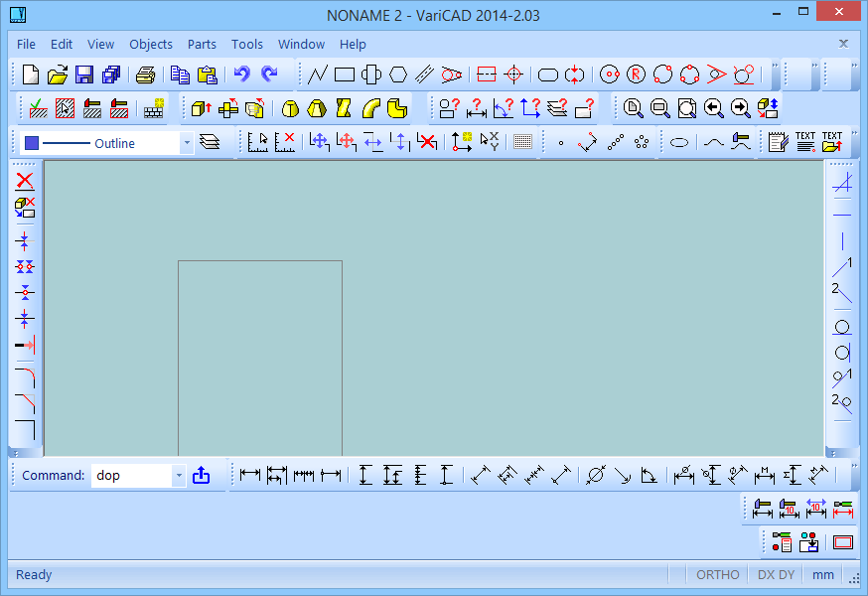Click the horizontal dimension tool
The width and height of the screenshot is (868, 596).
coord(250,475)
